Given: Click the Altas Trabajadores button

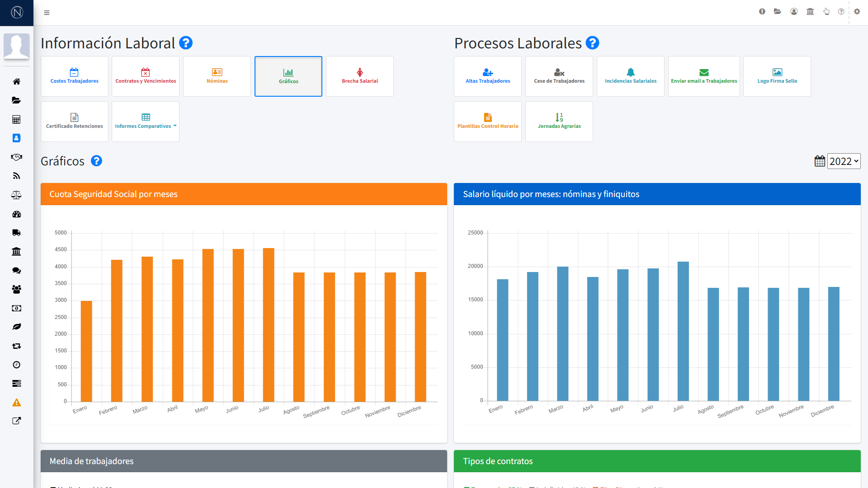Looking at the screenshot, I should (x=488, y=76).
